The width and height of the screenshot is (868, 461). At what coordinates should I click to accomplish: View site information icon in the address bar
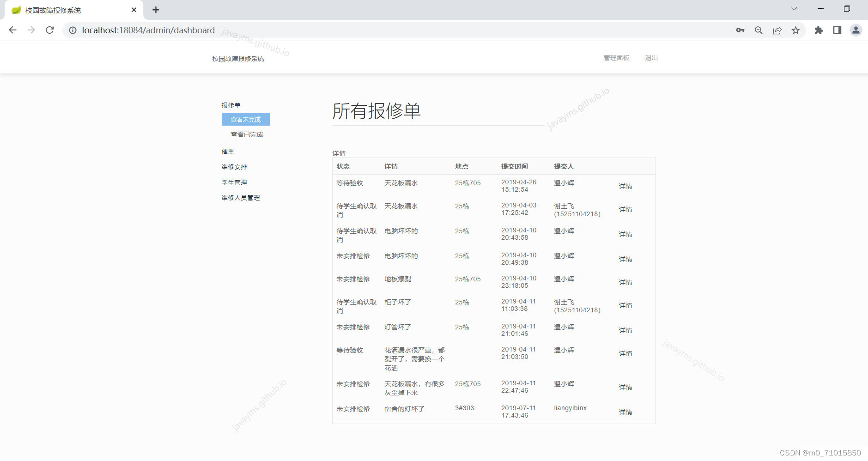73,30
